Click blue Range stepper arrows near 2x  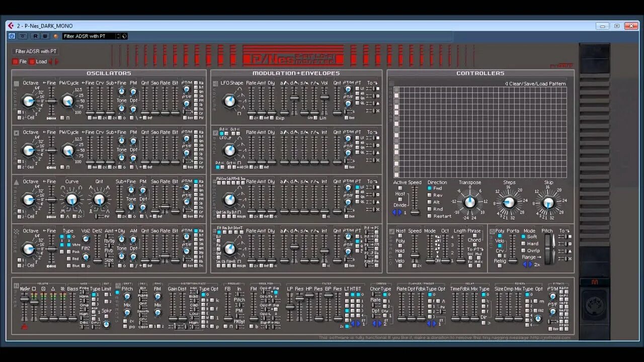pos(527,264)
